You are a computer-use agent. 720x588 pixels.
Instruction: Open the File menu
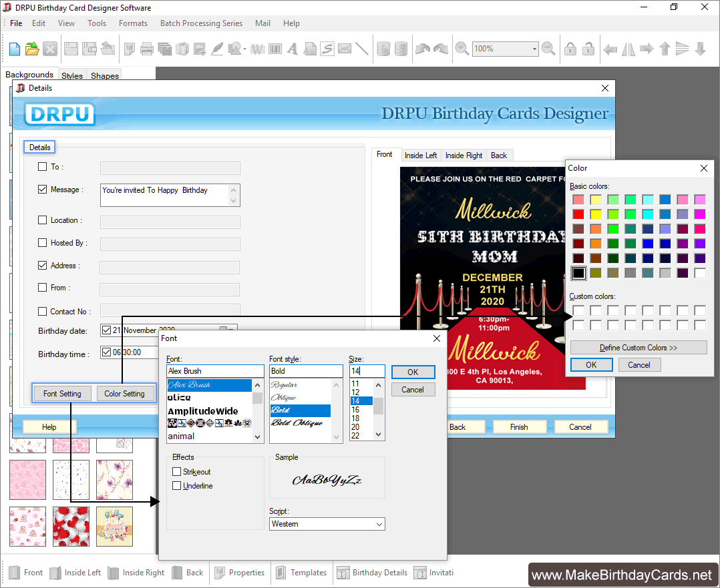[x=16, y=23]
